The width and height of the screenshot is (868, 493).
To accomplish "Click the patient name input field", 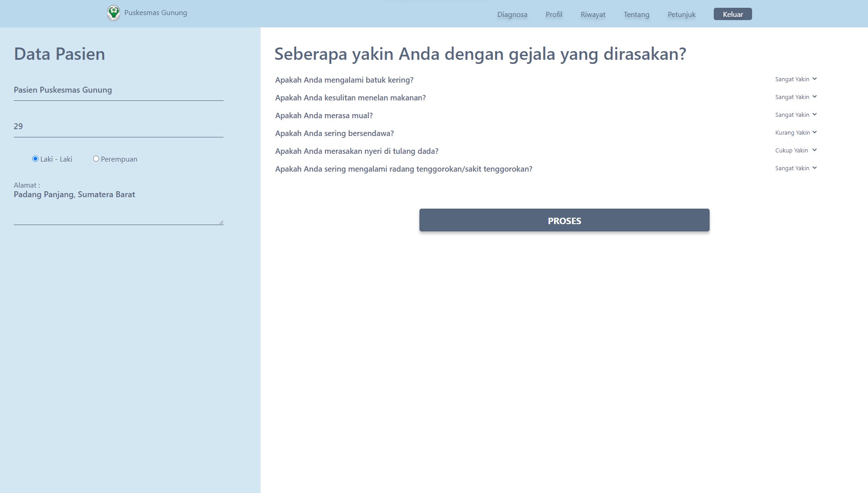I will 118,90.
